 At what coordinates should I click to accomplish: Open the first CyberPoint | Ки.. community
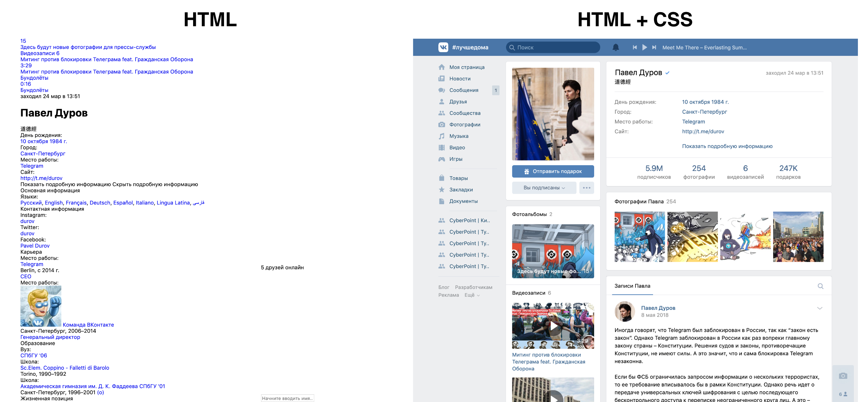pyautogui.click(x=469, y=220)
